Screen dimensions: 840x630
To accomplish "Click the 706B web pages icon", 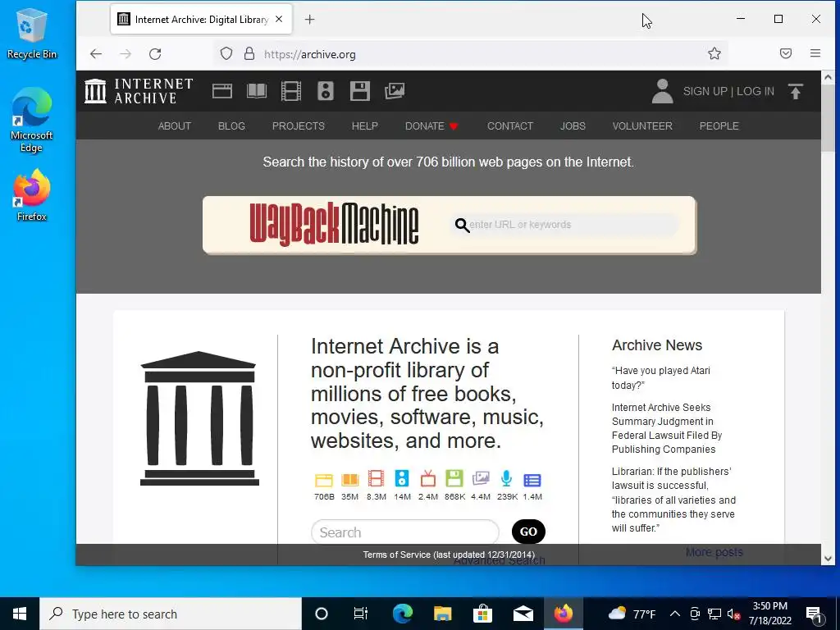I will pos(323,479).
